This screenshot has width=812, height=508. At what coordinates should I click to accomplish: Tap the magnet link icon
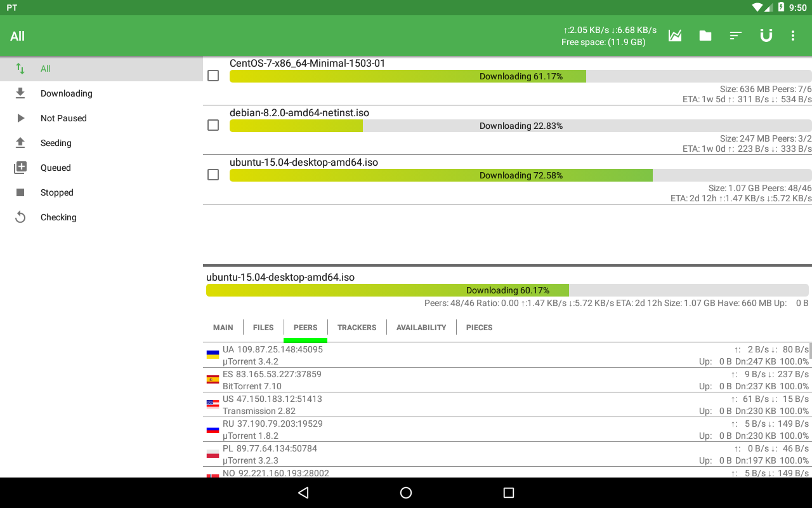click(x=766, y=36)
